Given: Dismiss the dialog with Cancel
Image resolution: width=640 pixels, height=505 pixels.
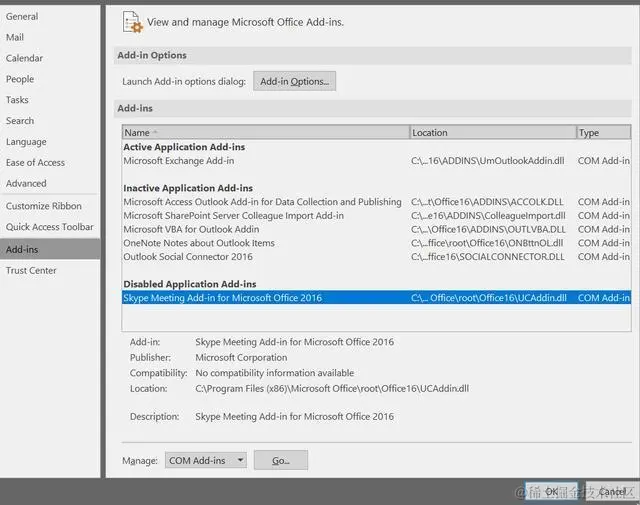Looking at the screenshot, I should [611, 492].
